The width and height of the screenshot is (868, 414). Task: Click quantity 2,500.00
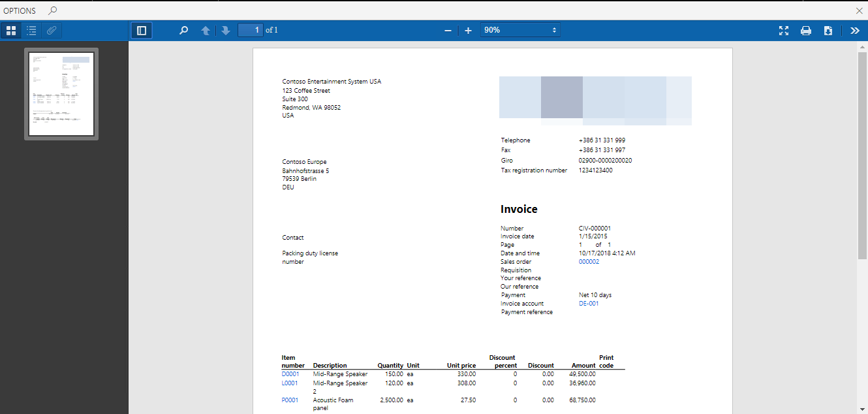392,400
